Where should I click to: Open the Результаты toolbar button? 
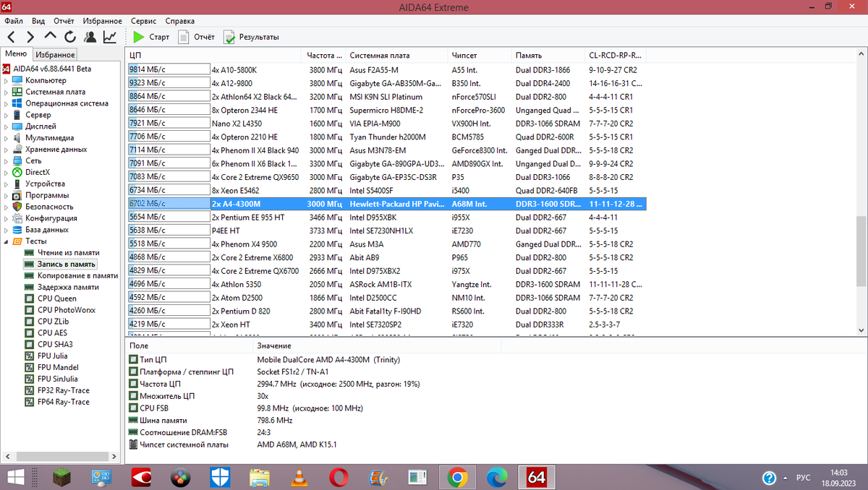click(x=251, y=36)
